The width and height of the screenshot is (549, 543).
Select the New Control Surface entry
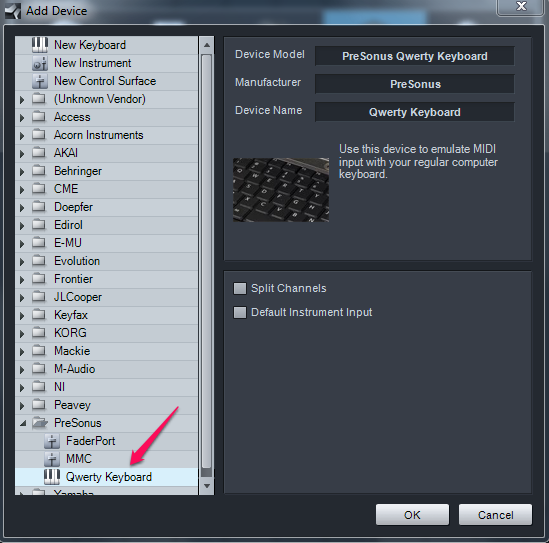point(106,81)
